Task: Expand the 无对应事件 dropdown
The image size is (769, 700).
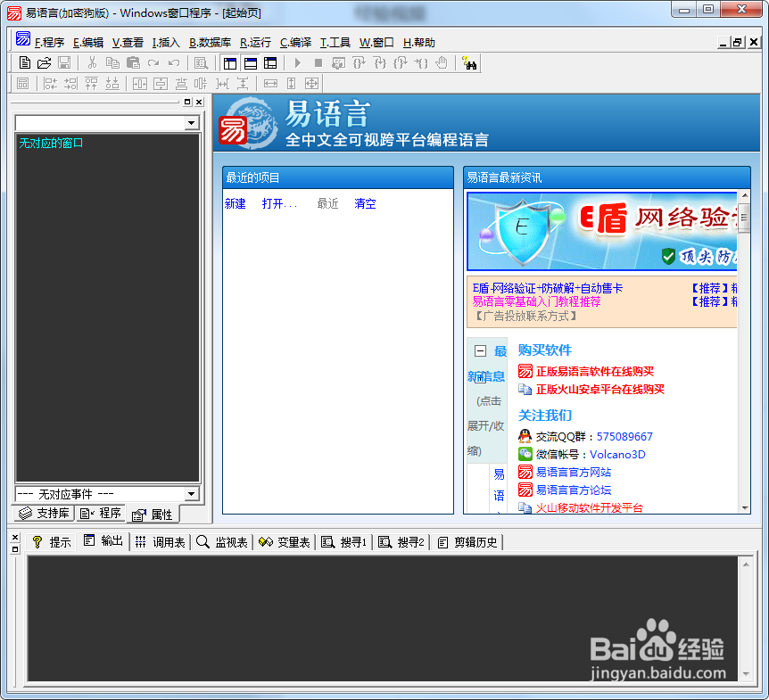Action: pyautogui.click(x=192, y=494)
